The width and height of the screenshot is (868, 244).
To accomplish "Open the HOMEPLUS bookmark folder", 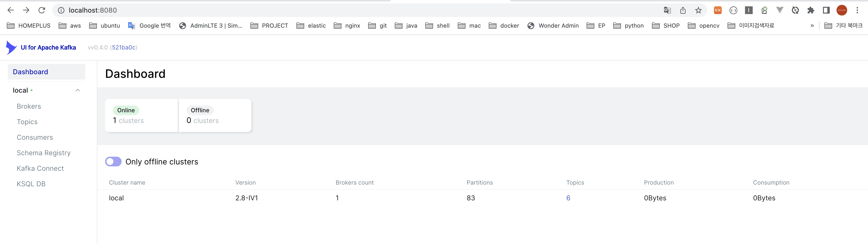I will point(29,26).
